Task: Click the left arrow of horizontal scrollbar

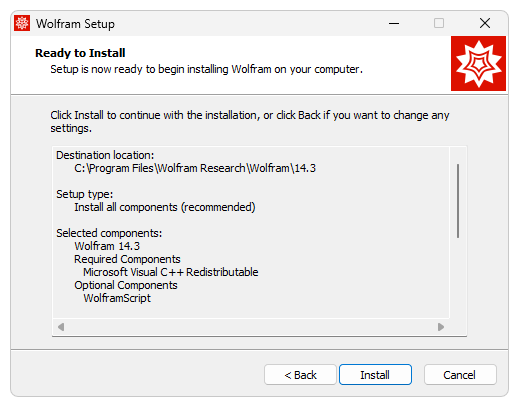Action: 61,327
